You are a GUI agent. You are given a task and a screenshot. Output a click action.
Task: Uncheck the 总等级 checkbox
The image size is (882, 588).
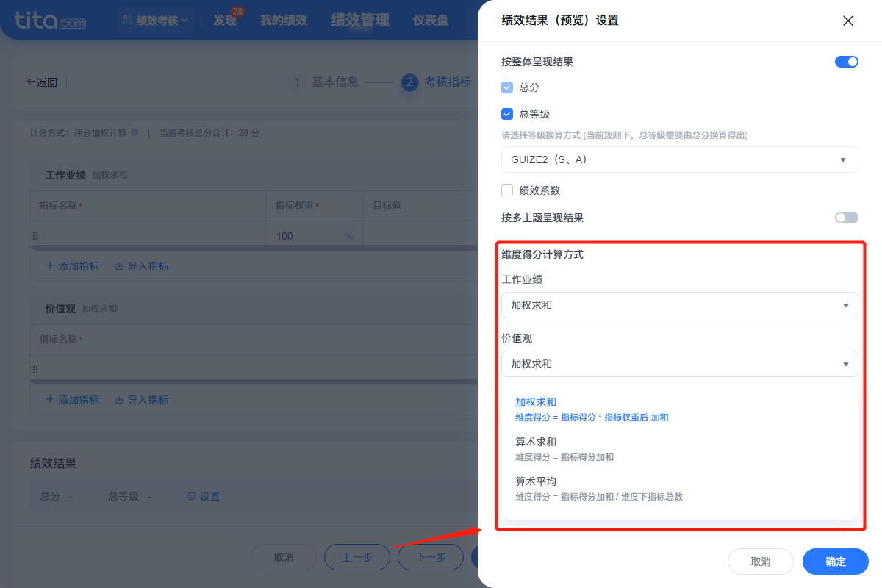pos(507,113)
